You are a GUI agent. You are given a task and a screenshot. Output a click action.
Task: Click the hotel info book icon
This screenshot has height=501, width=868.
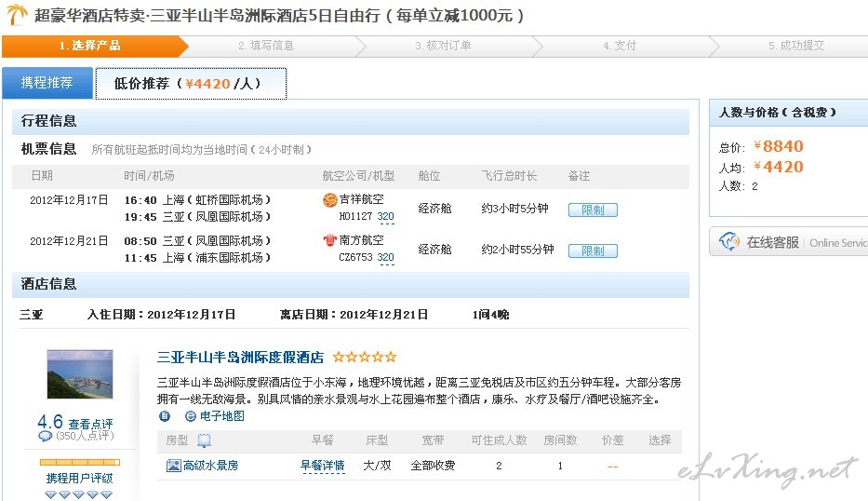click(x=165, y=416)
